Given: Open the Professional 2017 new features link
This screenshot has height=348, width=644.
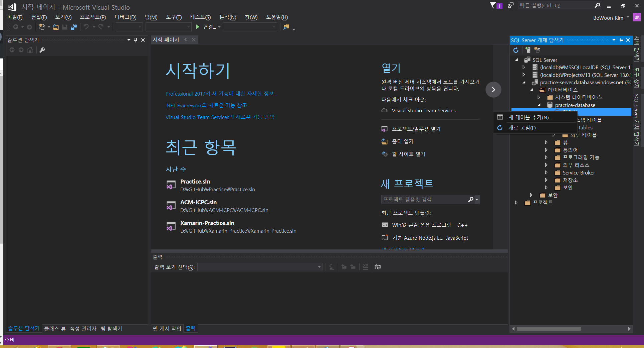Looking at the screenshot, I should [220, 94].
